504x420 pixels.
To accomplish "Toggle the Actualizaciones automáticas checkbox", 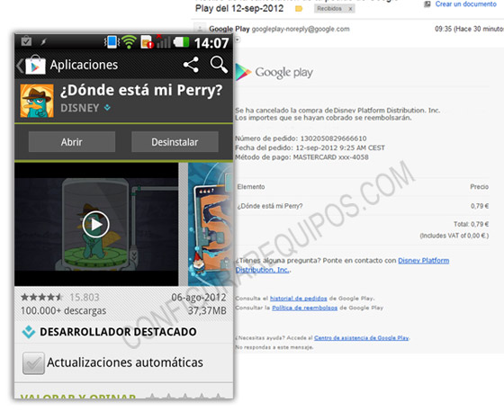I will coord(33,363).
